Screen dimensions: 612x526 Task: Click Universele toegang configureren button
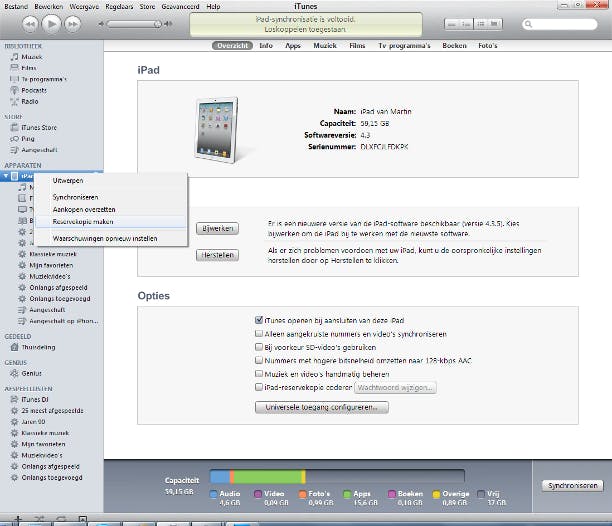[x=322, y=407]
